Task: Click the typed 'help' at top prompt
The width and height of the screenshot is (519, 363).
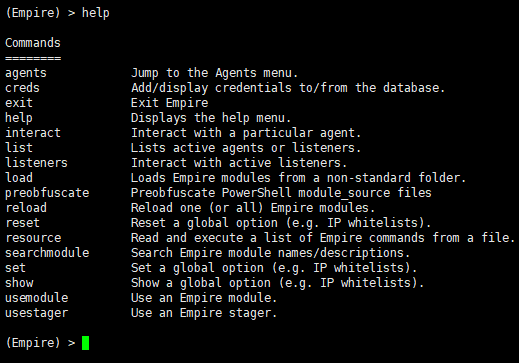Action: (96, 13)
